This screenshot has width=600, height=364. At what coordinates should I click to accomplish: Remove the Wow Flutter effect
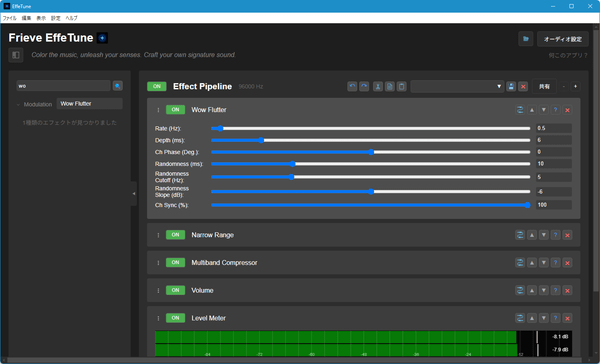tap(567, 110)
